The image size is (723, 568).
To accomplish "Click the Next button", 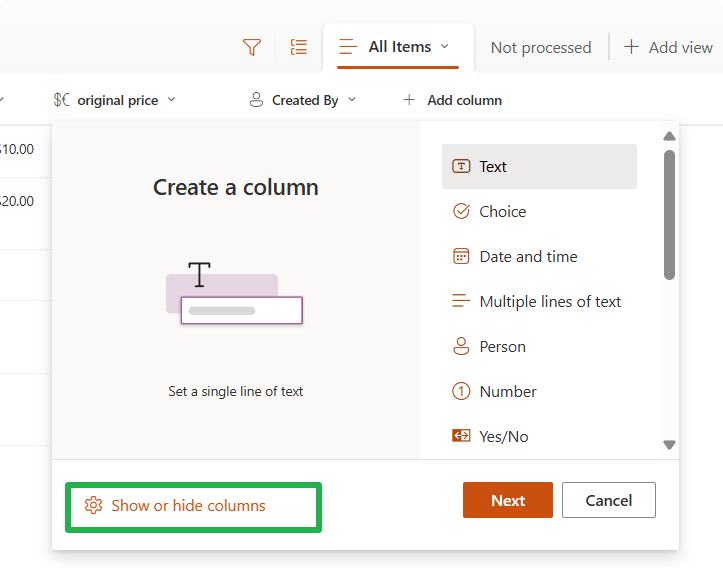I will [508, 500].
